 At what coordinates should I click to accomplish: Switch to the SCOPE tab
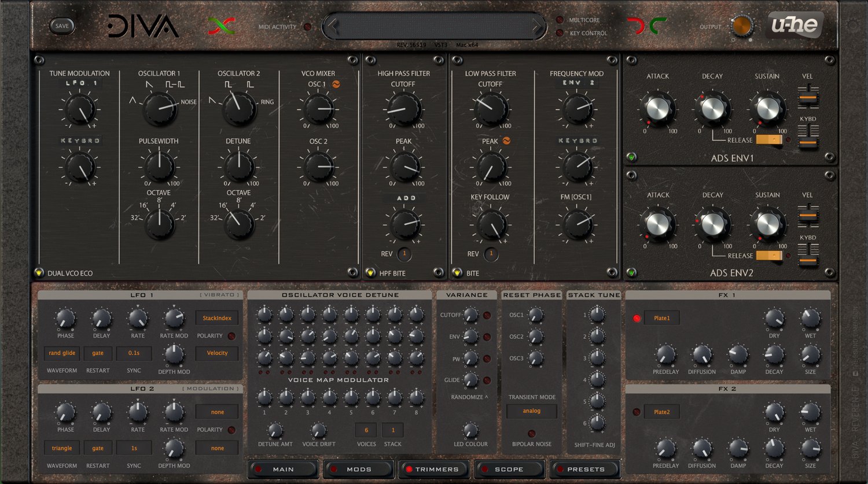(509, 469)
